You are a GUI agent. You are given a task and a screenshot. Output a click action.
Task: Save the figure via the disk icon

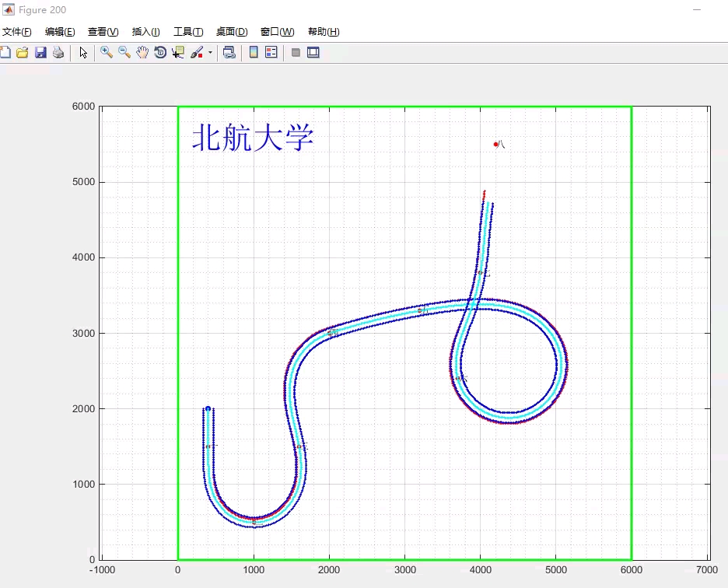[x=40, y=52]
